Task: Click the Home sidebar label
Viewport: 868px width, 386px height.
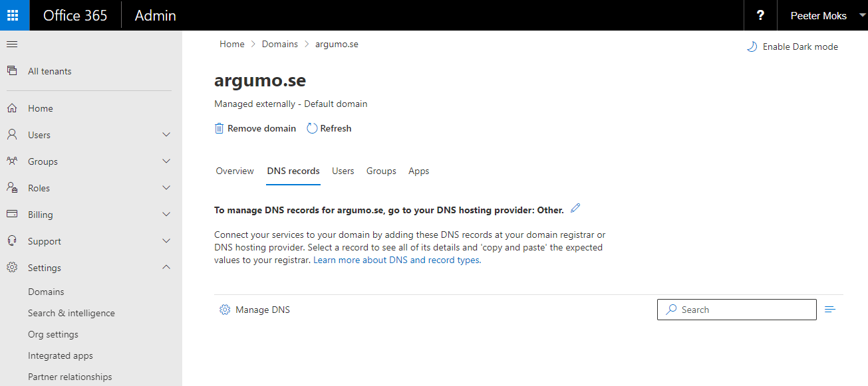Action: (x=41, y=108)
